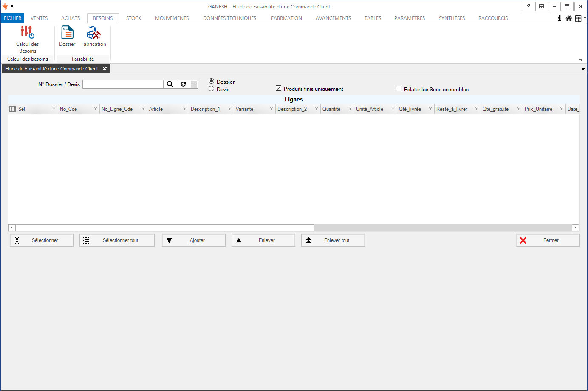This screenshot has height=391, width=588.
Task: Click the home icon in ribbon
Action: pyautogui.click(x=568, y=18)
